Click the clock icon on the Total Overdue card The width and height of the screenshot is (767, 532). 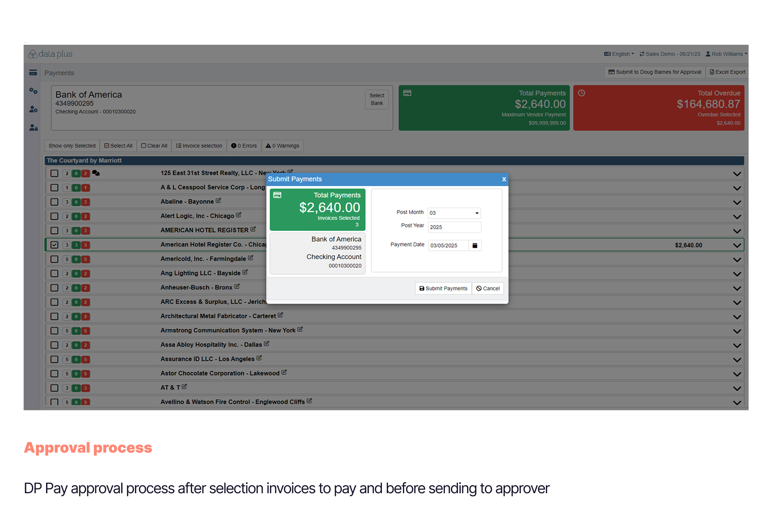[x=582, y=93]
